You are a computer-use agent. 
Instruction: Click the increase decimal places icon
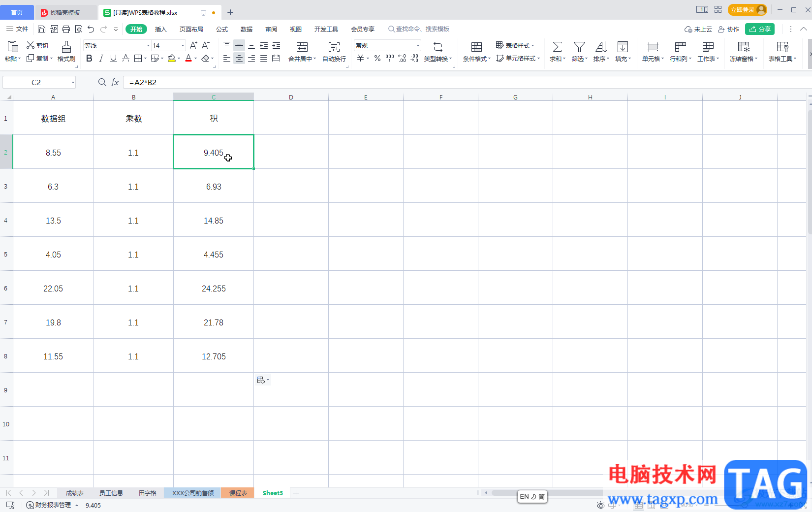tap(402, 58)
